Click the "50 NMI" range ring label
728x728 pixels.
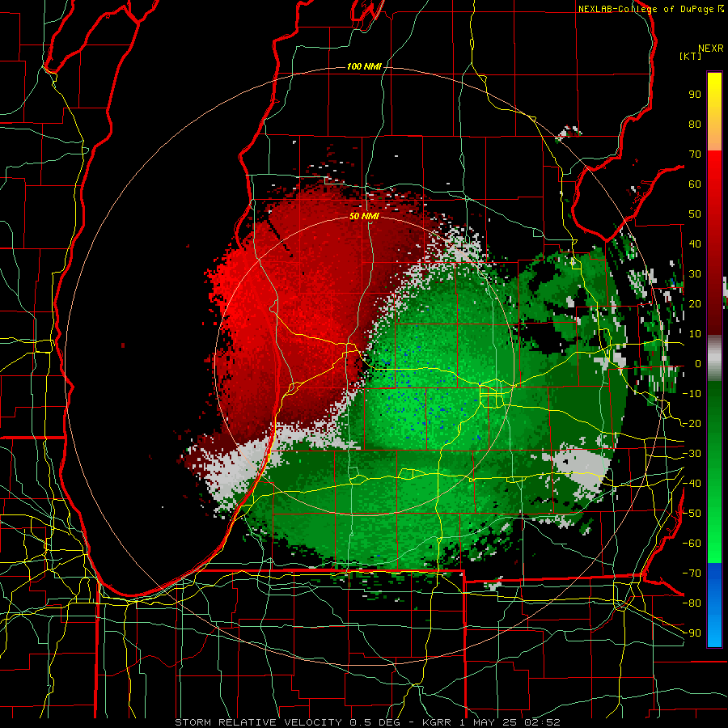click(364, 216)
